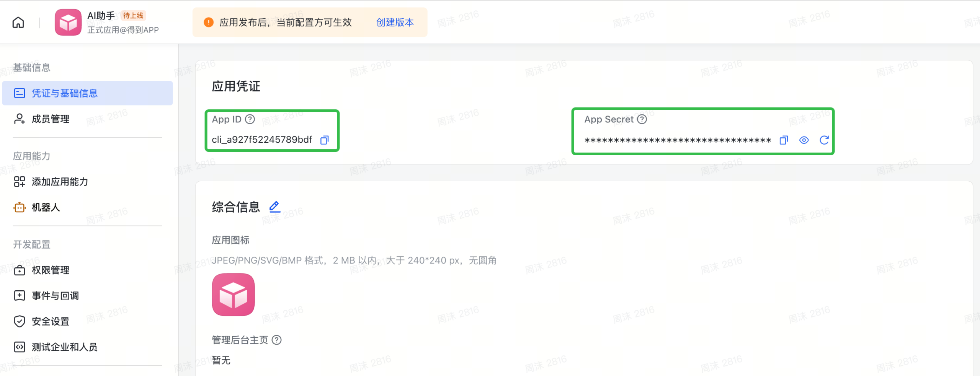Open App Secret help tooltip

643,119
